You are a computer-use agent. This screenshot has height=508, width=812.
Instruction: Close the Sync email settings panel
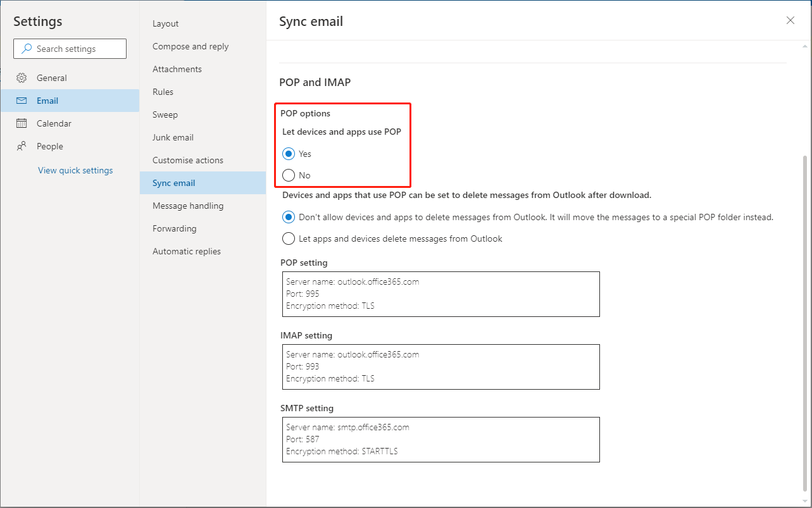tap(790, 20)
